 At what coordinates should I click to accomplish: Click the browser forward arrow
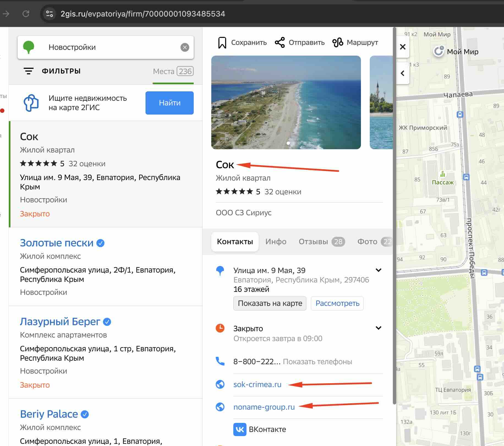pos(6,13)
